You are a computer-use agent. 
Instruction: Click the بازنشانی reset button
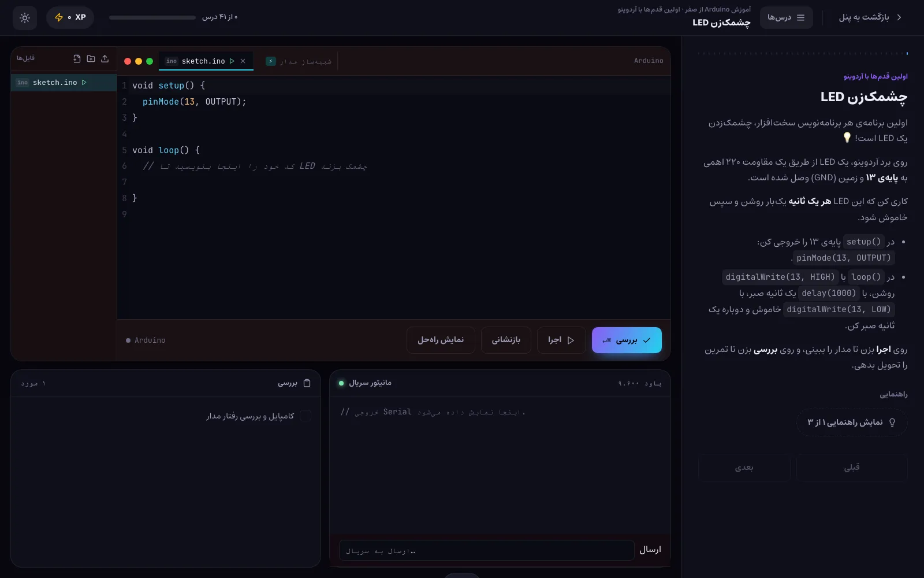tap(506, 340)
